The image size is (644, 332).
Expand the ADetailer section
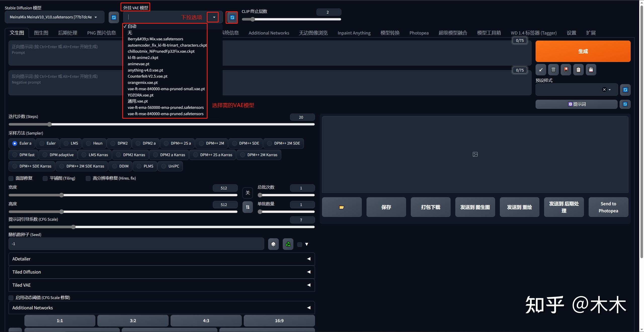162,259
